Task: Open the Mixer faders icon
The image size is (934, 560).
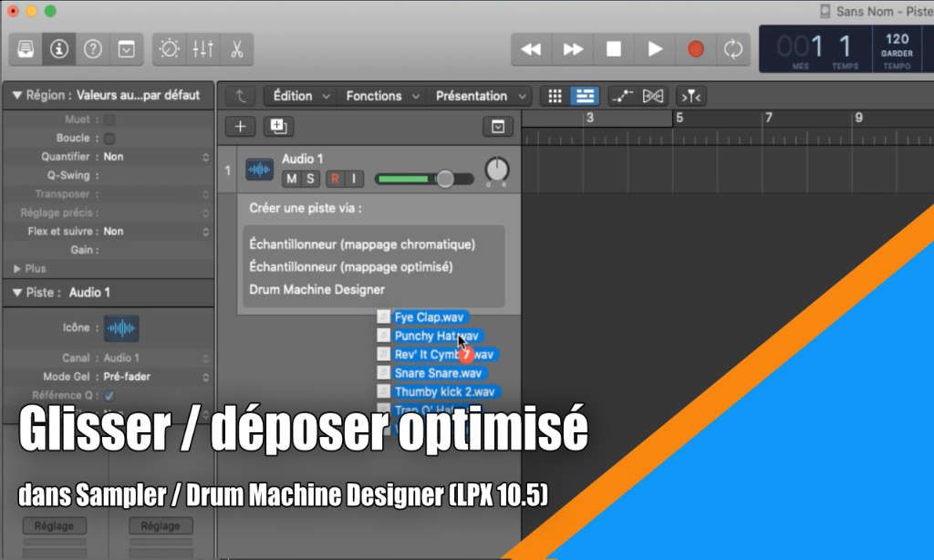Action: point(202,49)
